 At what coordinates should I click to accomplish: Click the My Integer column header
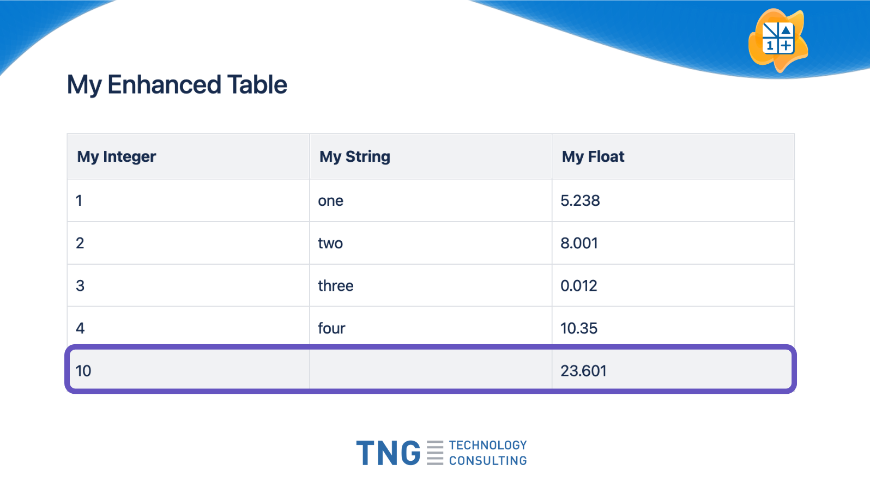(x=117, y=157)
